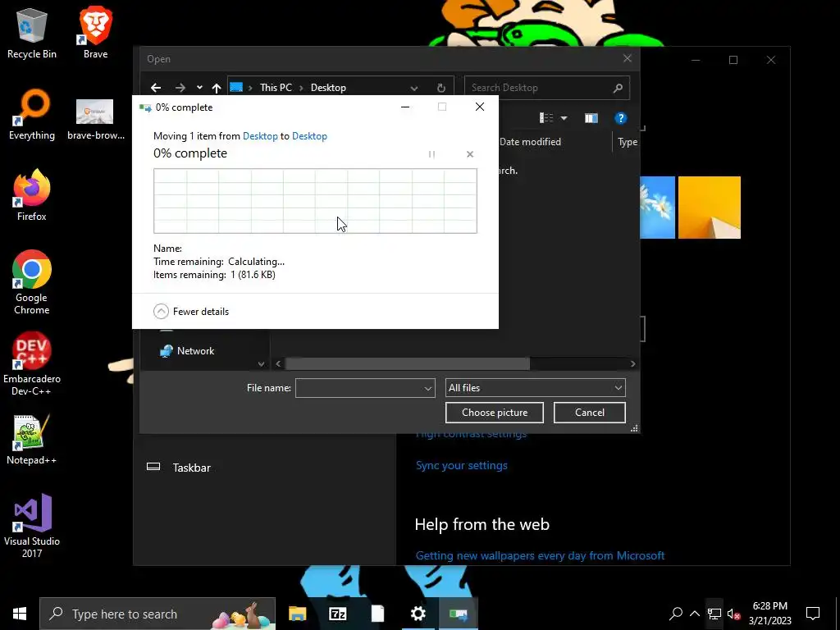Click Desktop in the address breadcrumb
Viewport: 840px width, 630px height.
coord(328,88)
